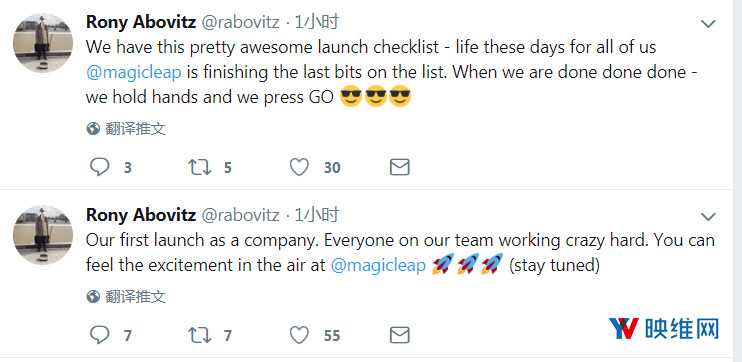Open @magicleap mention in the second tweet
This screenshot has height=362, width=742.
378,265
